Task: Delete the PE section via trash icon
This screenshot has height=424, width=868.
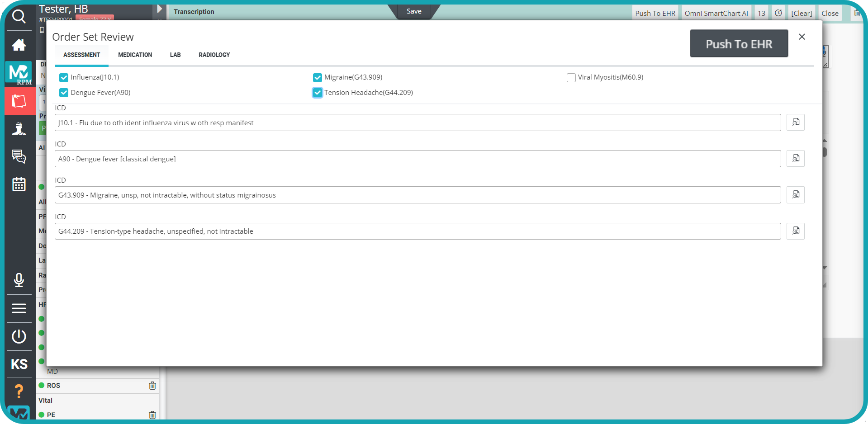Action: click(152, 415)
